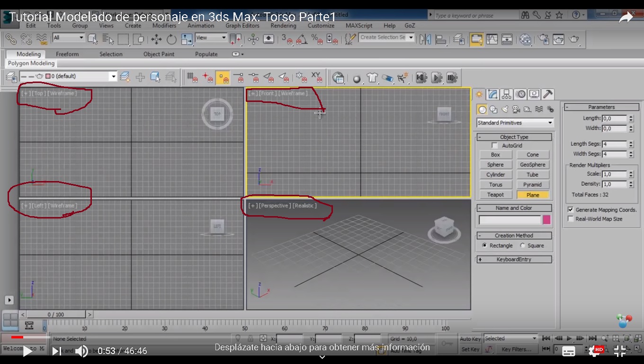Open the MAXScript menu
This screenshot has height=364, width=644.
tap(359, 26)
